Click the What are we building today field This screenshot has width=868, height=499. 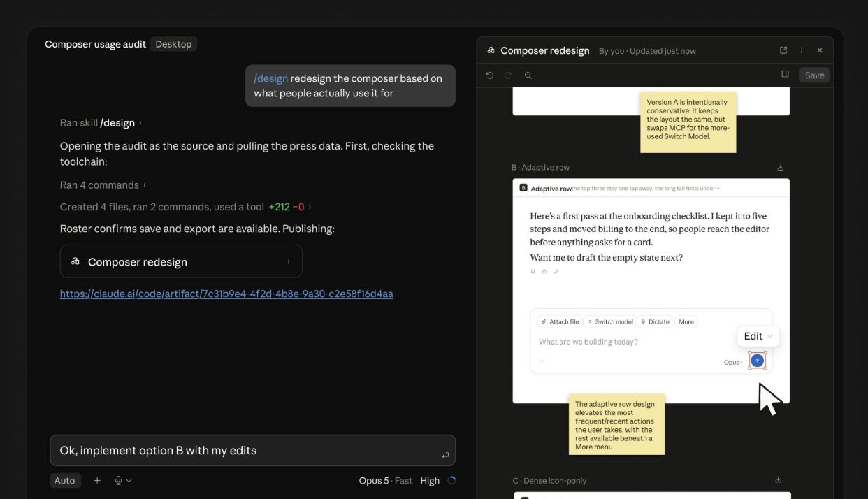(588, 342)
